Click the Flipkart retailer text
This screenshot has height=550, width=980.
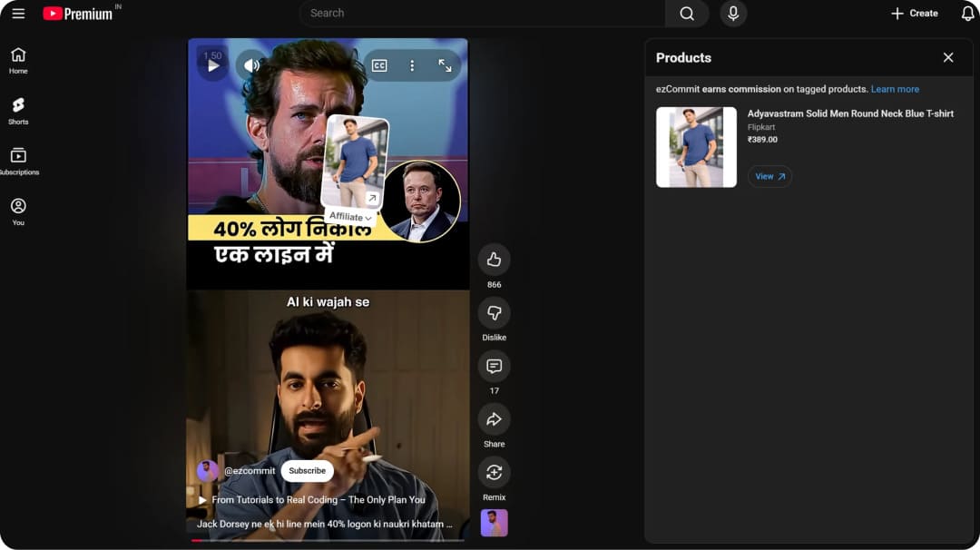(x=760, y=127)
